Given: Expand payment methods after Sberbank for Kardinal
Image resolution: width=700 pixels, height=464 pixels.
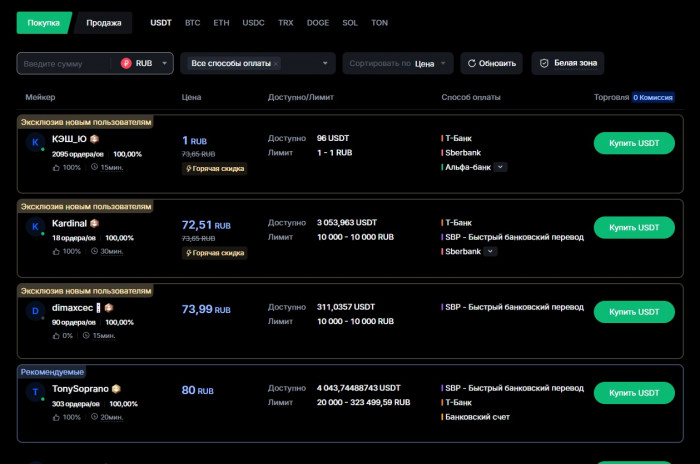Looking at the screenshot, I should (490, 251).
